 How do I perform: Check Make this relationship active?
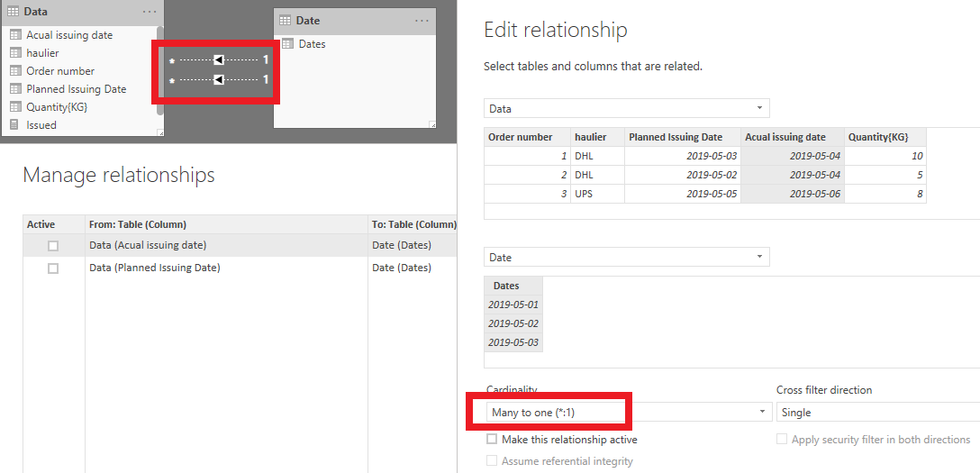pyautogui.click(x=492, y=440)
